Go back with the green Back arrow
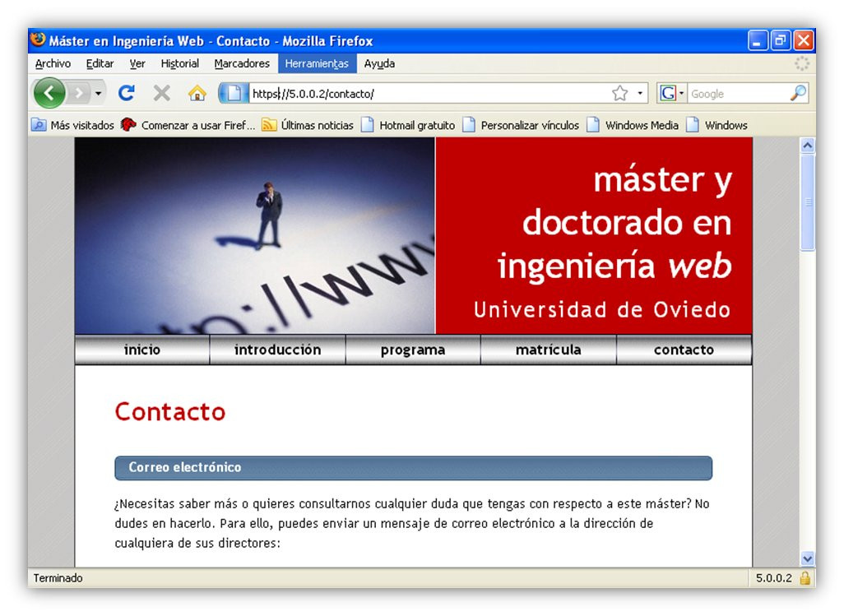Viewport: 844px width, 616px height. (x=49, y=93)
